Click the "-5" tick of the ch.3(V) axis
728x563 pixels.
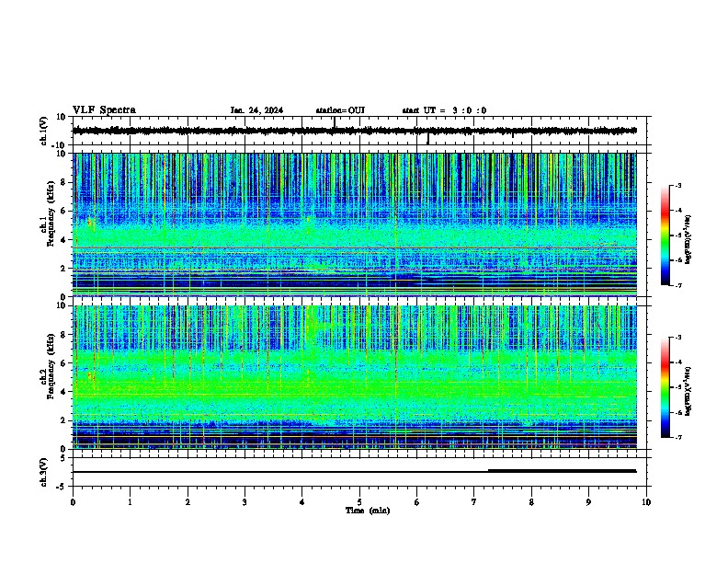62,487
